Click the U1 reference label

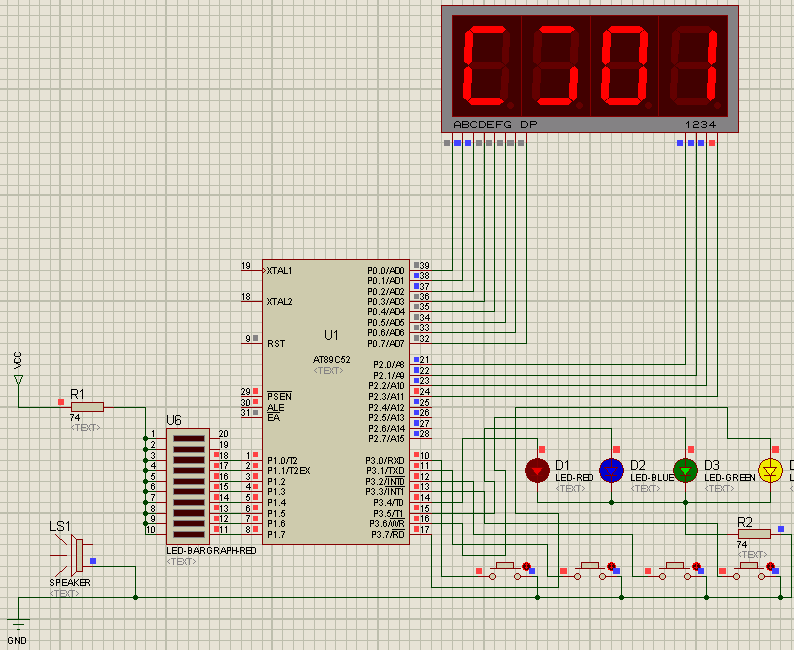click(x=331, y=335)
